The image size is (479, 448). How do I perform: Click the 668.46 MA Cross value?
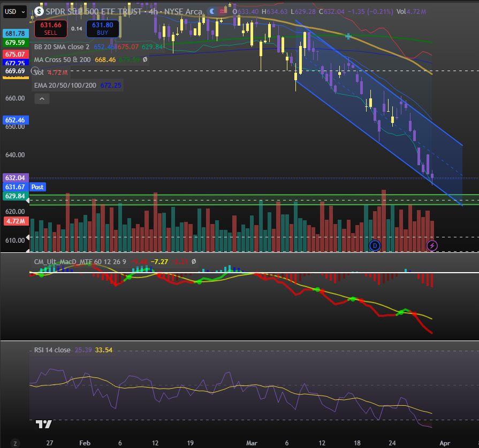point(105,60)
